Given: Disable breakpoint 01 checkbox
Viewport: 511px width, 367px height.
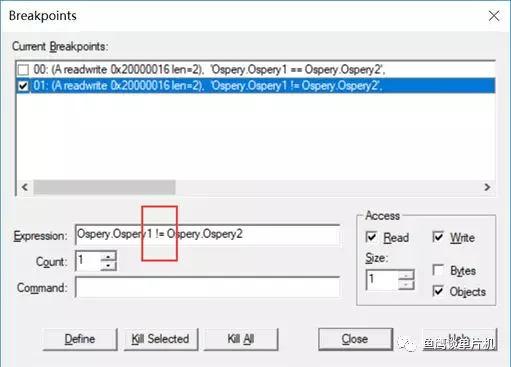Looking at the screenshot, I should (x=23, y=86).
